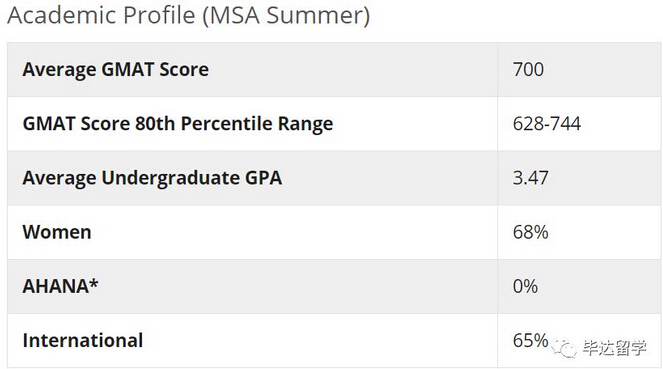Click the 3.47 GPA value
Viewport: 663px width, 369px height.
click(530, 178)
